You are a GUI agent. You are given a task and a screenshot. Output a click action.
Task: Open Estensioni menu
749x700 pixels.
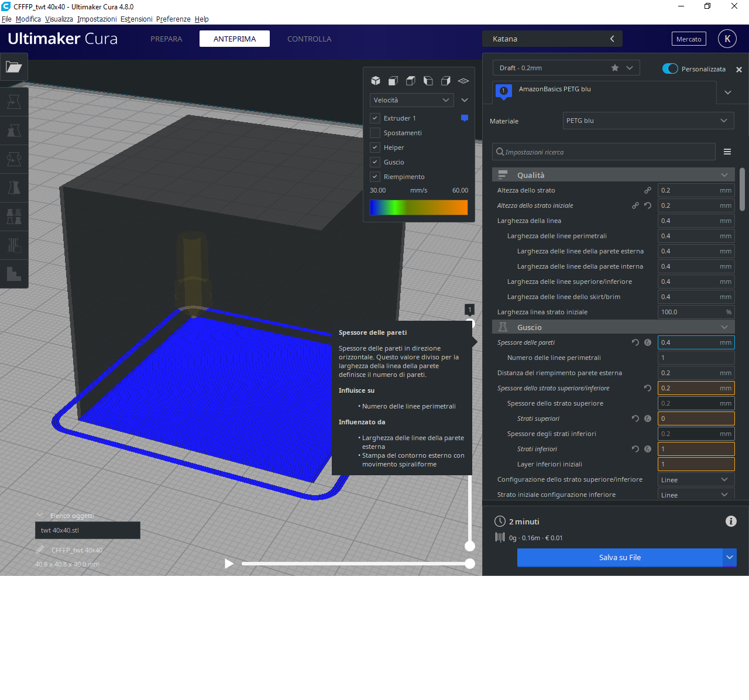click(136, 19)
